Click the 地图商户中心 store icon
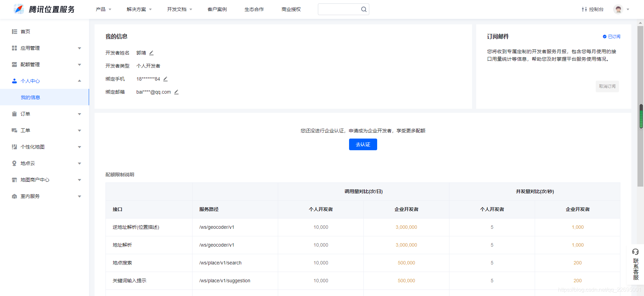This screenshot has height=296, width=644. 14,180
